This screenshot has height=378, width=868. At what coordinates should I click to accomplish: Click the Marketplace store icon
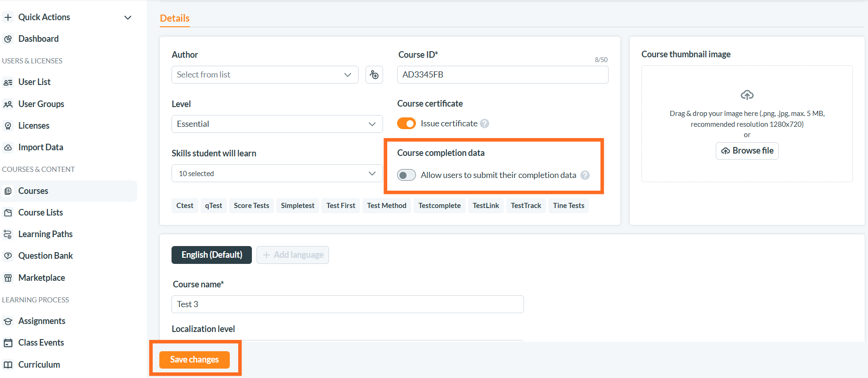click(x=8, y=278)
